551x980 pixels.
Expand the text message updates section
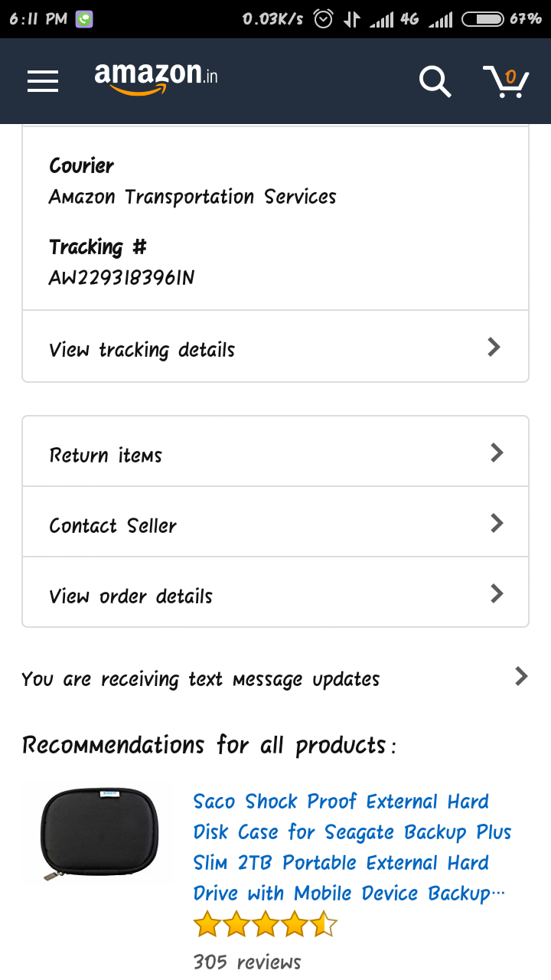[x=275, y=678]
